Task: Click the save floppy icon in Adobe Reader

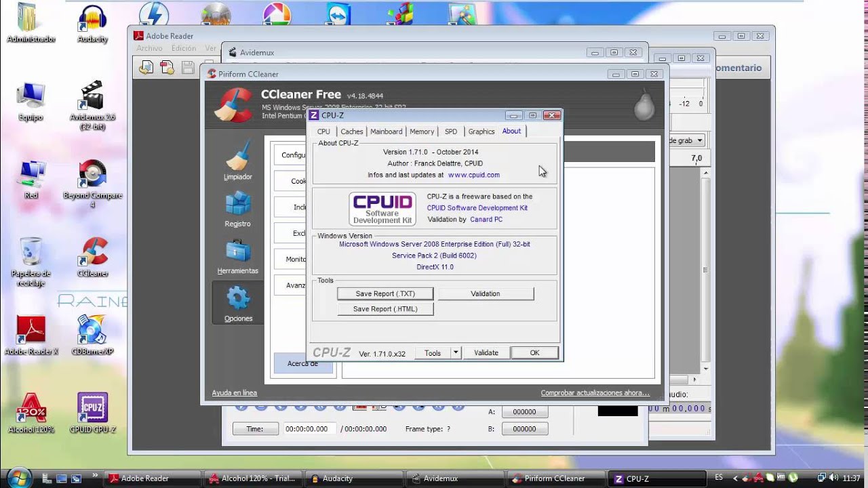Action: 188,67
